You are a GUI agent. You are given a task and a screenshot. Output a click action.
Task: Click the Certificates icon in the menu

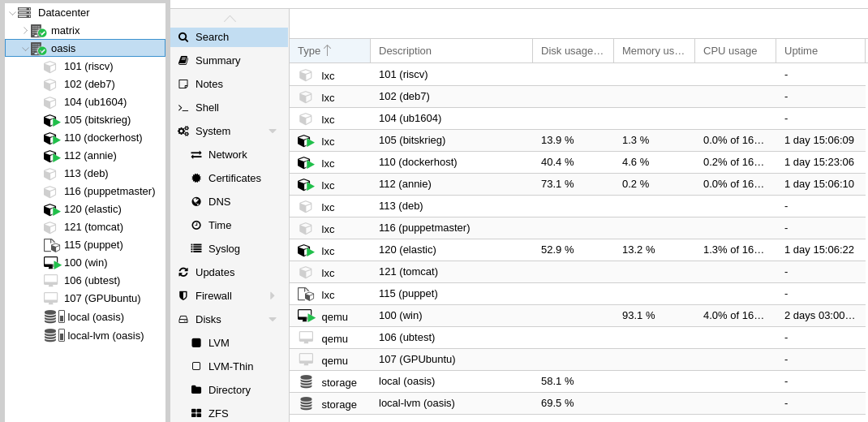(x=196, y=179)
